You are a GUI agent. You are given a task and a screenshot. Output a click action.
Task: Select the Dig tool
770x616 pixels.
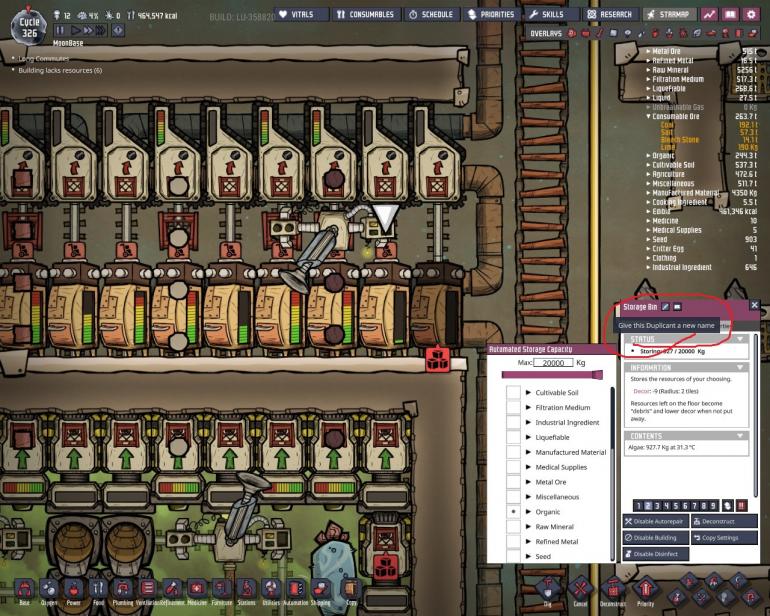[549, 590]
